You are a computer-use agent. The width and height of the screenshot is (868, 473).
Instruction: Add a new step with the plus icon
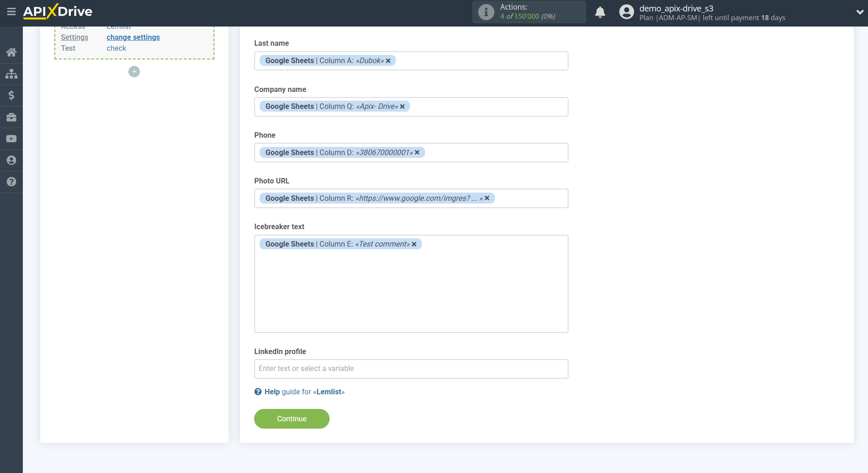134,71
